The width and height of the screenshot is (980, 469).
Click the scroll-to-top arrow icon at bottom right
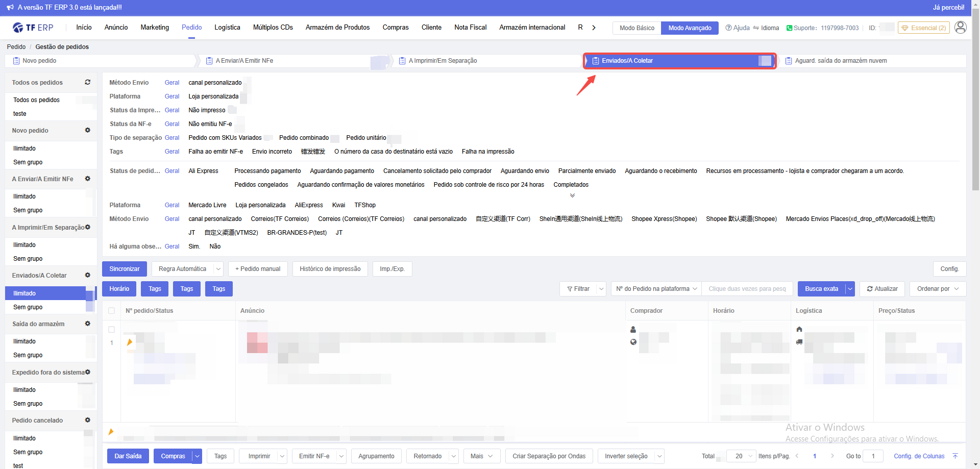point(955,456)
